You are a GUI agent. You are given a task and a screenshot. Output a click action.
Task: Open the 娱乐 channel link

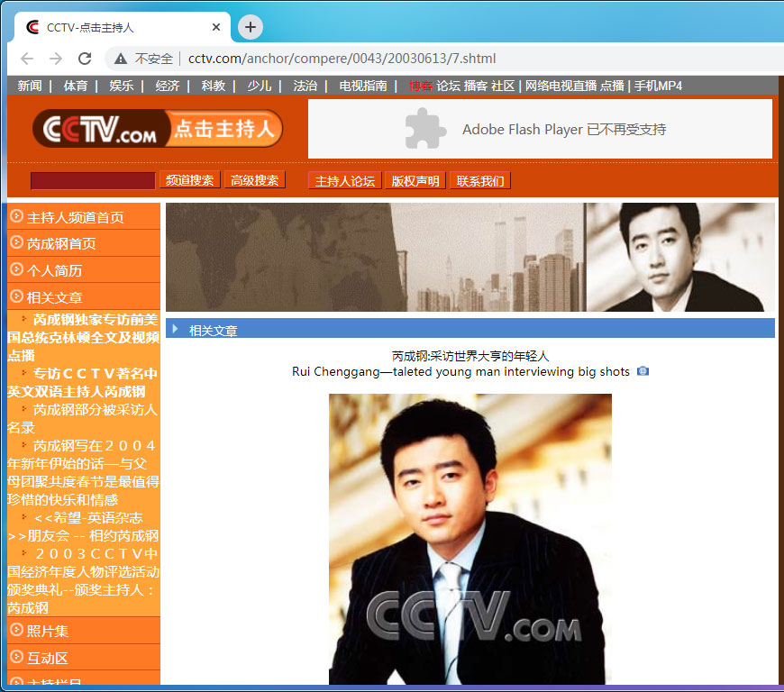(x=122, y=86)
